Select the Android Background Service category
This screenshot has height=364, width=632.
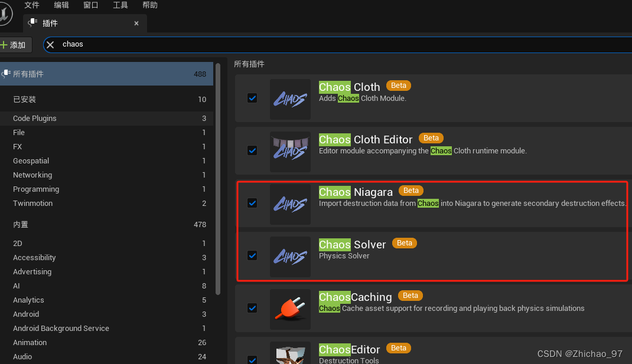pos(106,328)
